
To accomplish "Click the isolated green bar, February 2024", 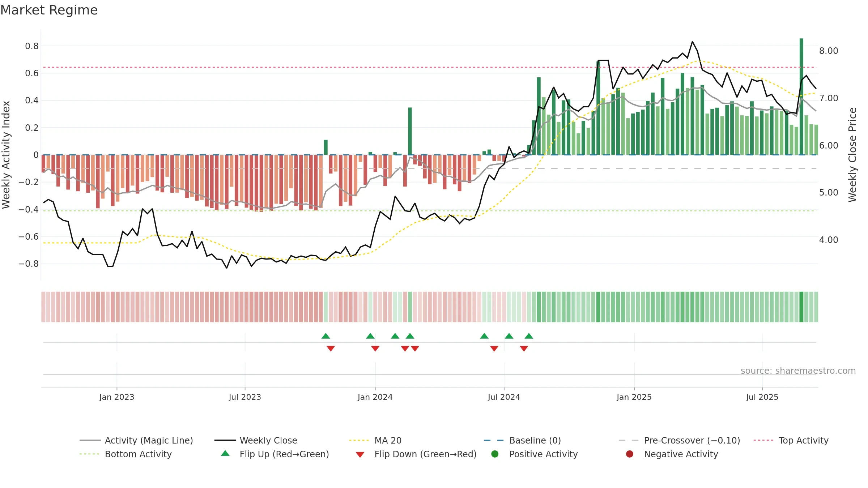I will click(x=410, y=131).
